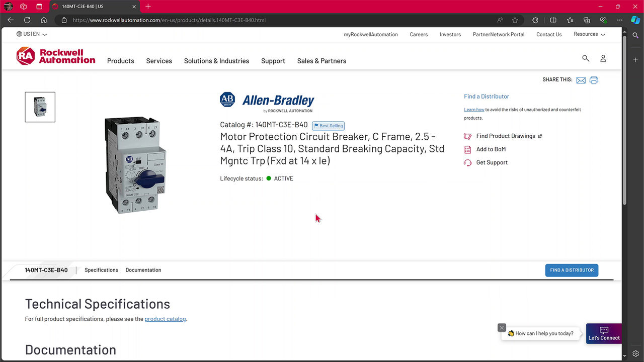Expand the US | EN language selector

tap(32, 34)
